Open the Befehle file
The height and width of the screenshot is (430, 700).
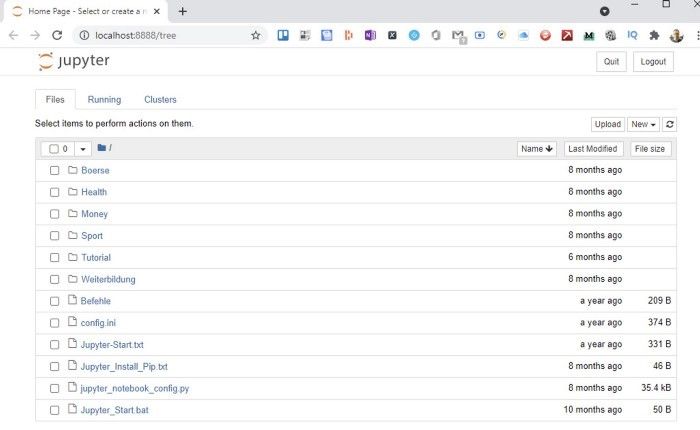point(96,301)
